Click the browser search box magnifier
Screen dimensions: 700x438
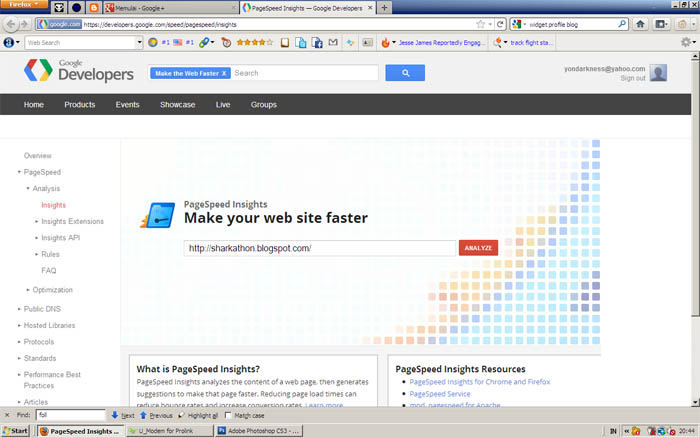[622, 24]
